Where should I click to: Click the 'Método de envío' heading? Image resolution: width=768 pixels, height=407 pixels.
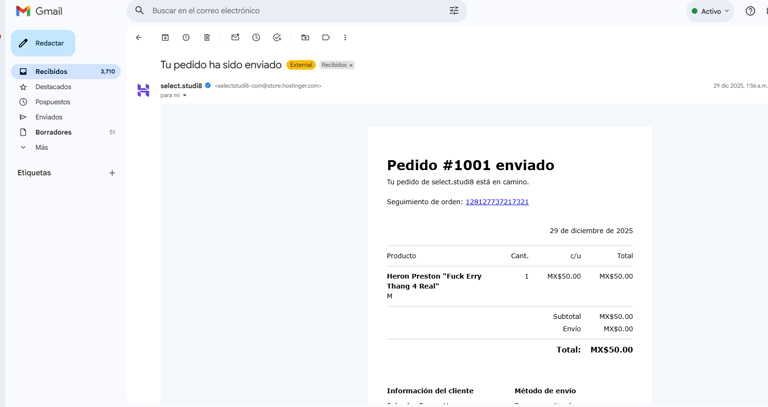pyautogui.click(x=545, y=391)
